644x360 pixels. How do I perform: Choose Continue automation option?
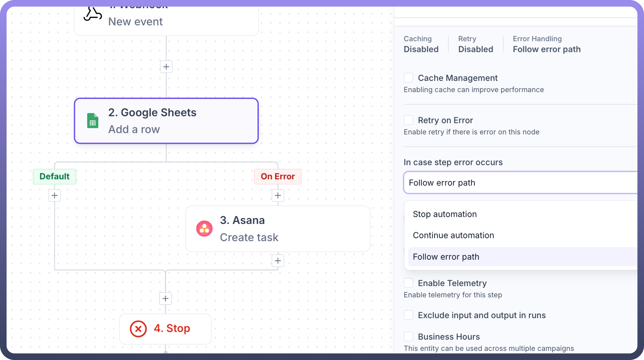(x=453, y=235)
